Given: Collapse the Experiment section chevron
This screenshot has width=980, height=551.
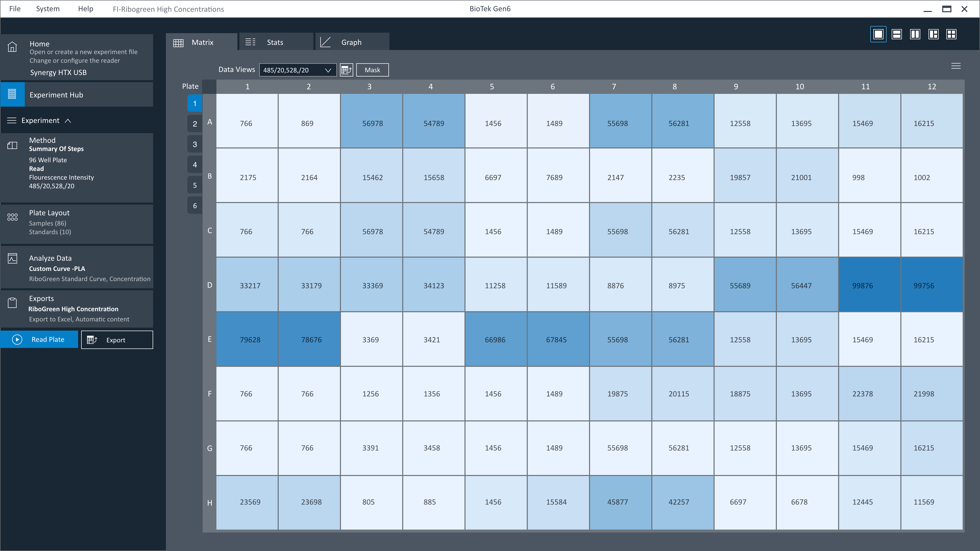Looking at the screenshot, I should [68, 121].
